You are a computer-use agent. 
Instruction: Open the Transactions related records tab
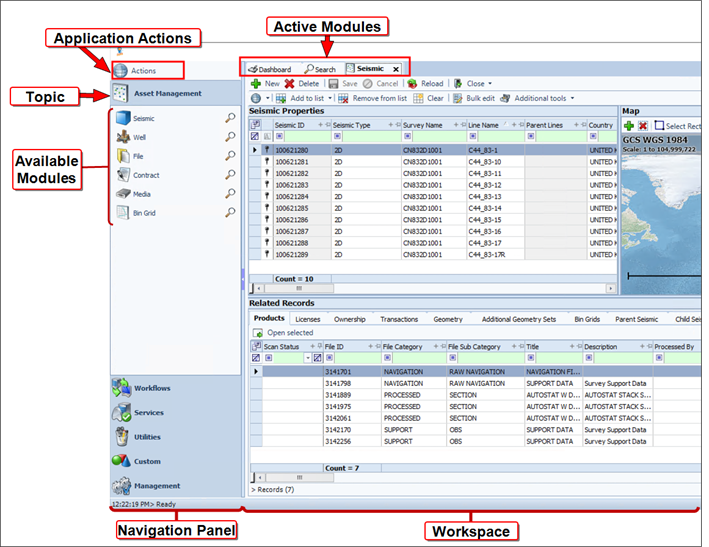[x=399, y=319]
